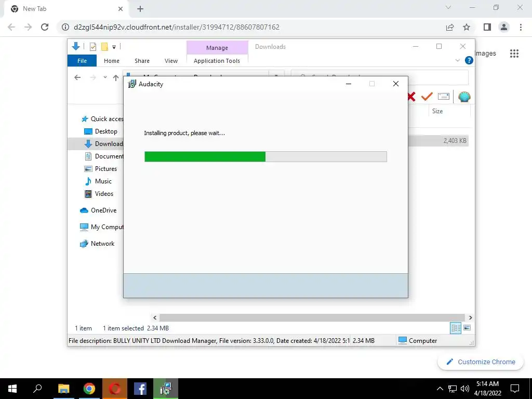The width and height of the screenshot is (532, 399).
Task: Click horizontal scrollbar in Explorer
Action: [x=312, y=317]
